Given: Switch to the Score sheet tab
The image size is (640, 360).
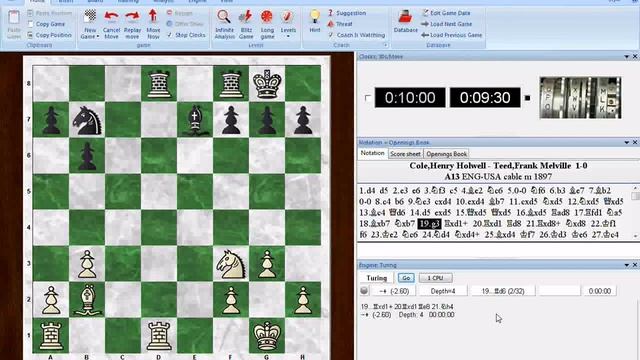Looking at the screenshot, I should coord(405,154).
